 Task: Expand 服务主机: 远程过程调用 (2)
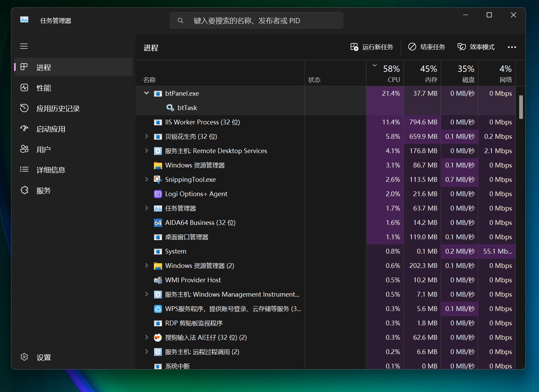pos(146,352)
